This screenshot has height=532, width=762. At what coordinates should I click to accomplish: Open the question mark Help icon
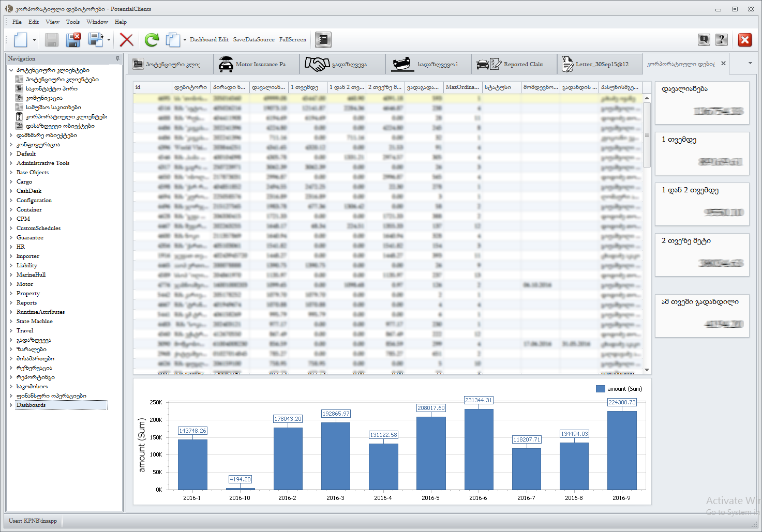click(722, 40)
